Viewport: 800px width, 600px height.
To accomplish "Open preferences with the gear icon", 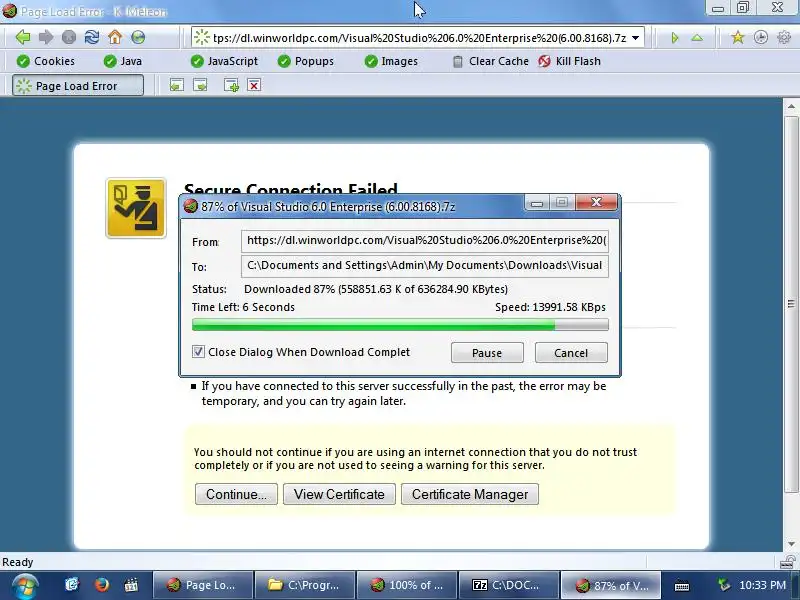I will (x=784, y=37).
